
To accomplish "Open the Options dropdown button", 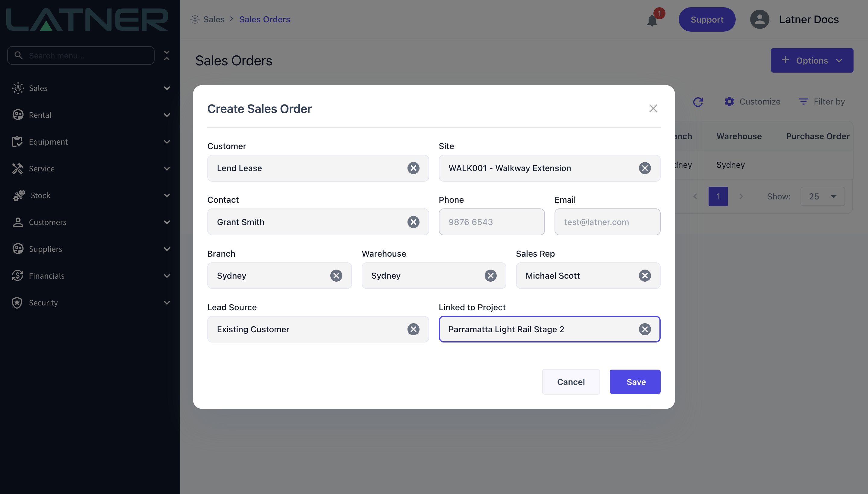I will 812,60.
